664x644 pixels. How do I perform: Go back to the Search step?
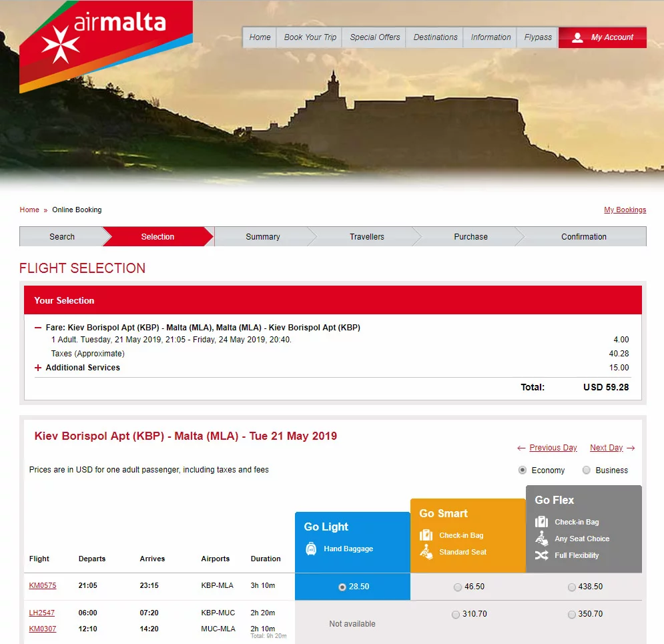(62, 237)
